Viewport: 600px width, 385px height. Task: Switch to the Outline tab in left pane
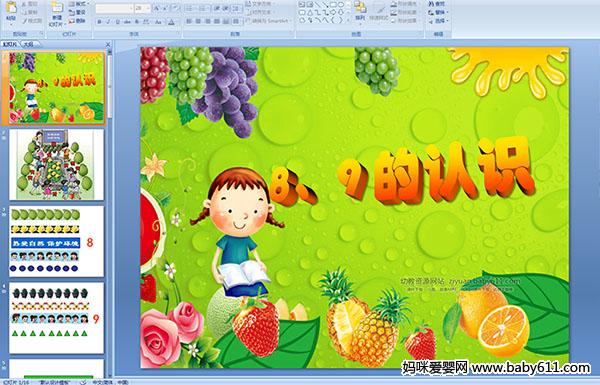27,44
